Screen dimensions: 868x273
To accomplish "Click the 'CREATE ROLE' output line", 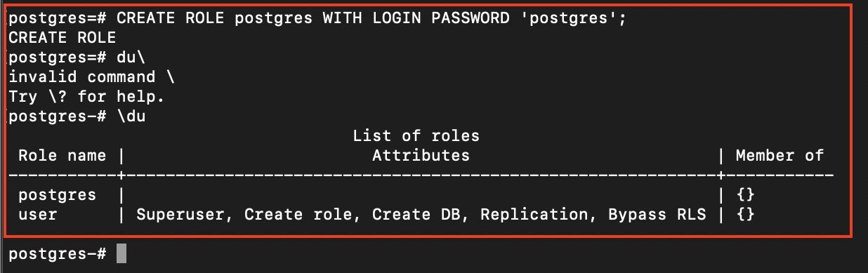I will (x=63, y=38).
